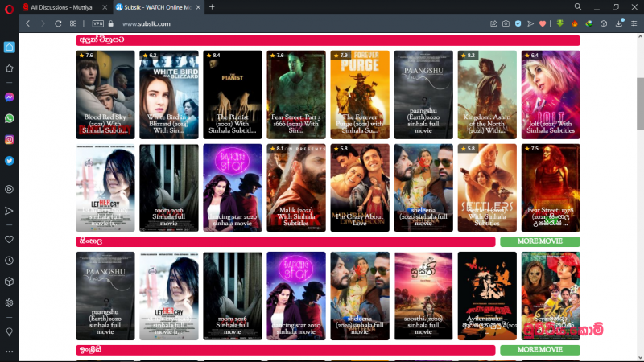Open soosthi (2020) sinhala movie poster
The image size is (644, 362).
tap(423, 296)
